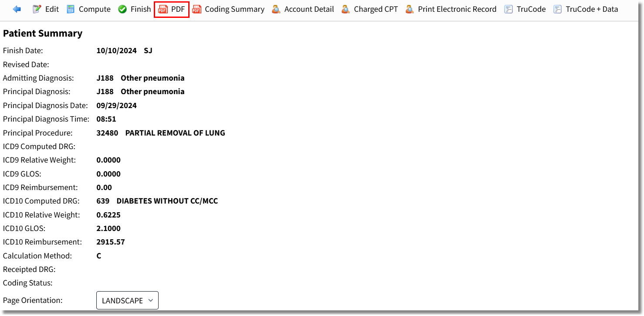Screen dimensions: 644x316
Task: Click the person icon beside Print Electronic Record
Action: pos(410,9)
